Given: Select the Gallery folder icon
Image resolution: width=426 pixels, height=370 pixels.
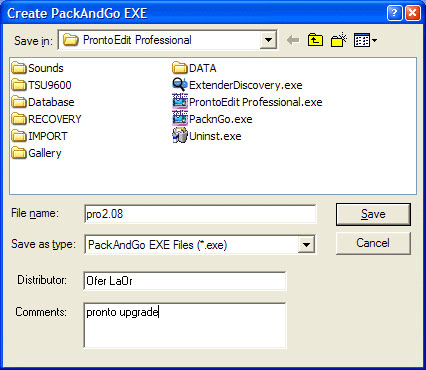Looking at the screenshot, I should (19, 153).
